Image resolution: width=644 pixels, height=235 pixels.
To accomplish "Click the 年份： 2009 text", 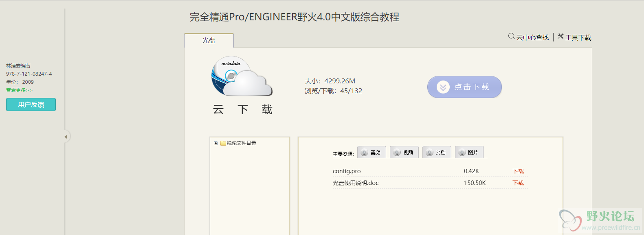I will [x=20, y=82].
